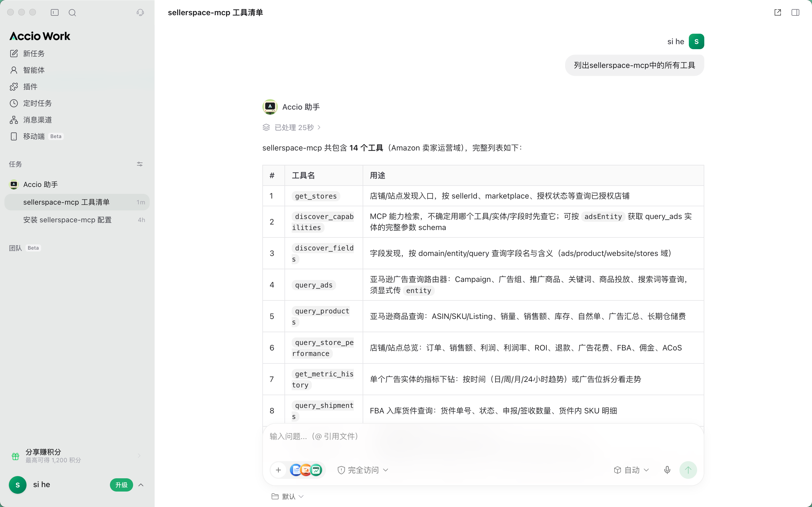The width and height of the screenshot is (812, 507).
Task: Click the query_ads tool name
Action: click(313, 285)
